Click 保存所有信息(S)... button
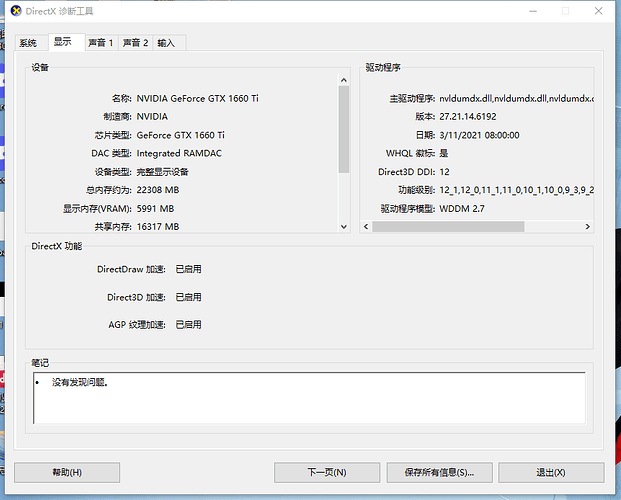 point(440,472)
